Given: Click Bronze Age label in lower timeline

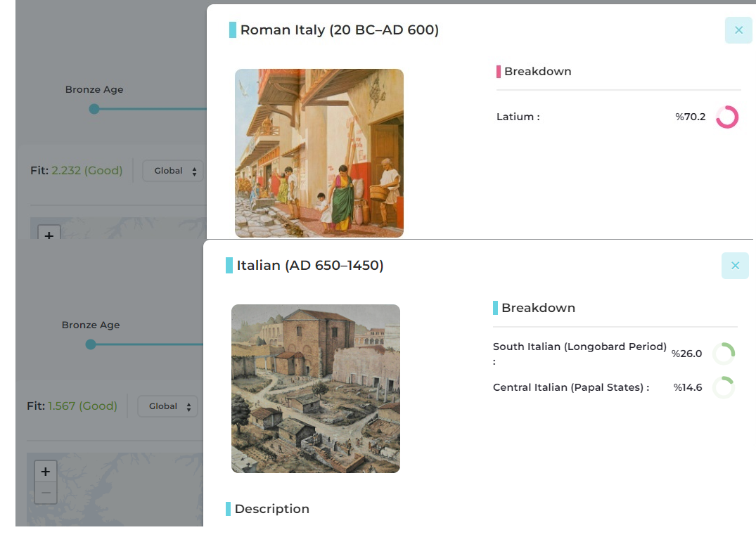Looking at the screenshot, I should pos(91,325).
